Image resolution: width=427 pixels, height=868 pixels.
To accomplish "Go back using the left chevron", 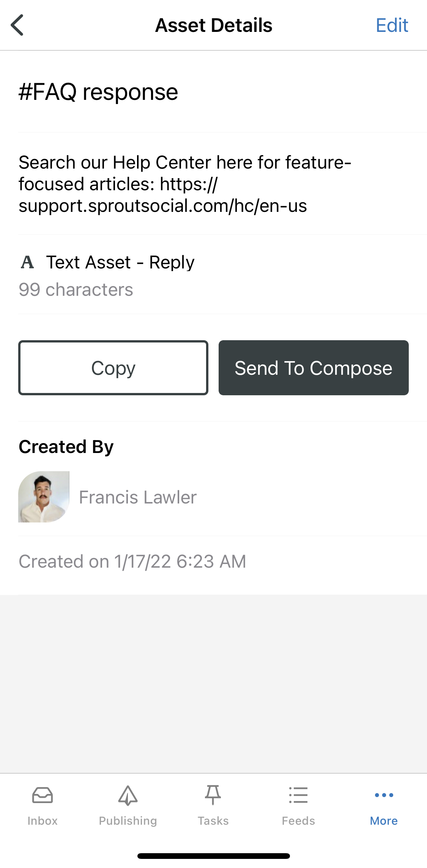I will point(17,25).
